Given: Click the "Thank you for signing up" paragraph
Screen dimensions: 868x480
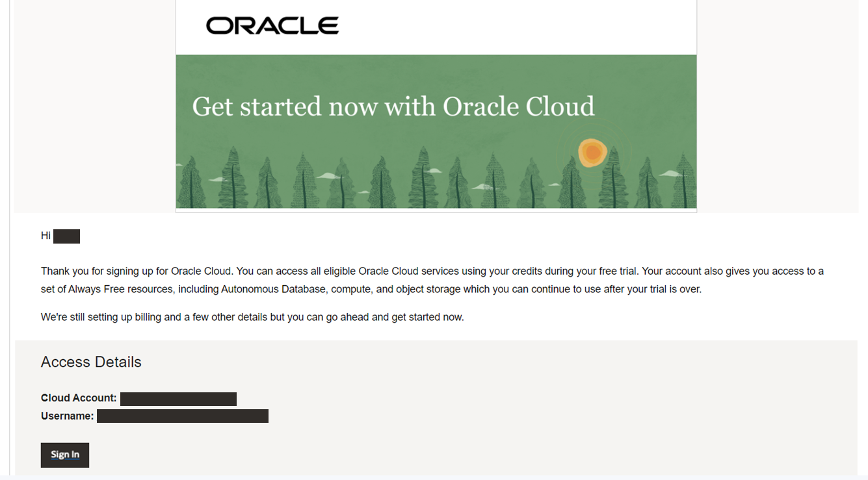Looking at the screenshot, I should tap(432, 280).
